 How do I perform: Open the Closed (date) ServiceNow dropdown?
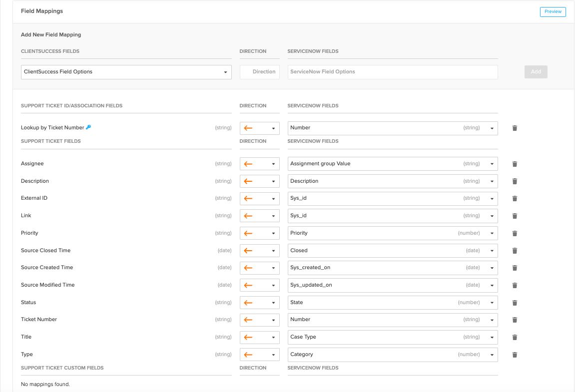coord(393,251)
